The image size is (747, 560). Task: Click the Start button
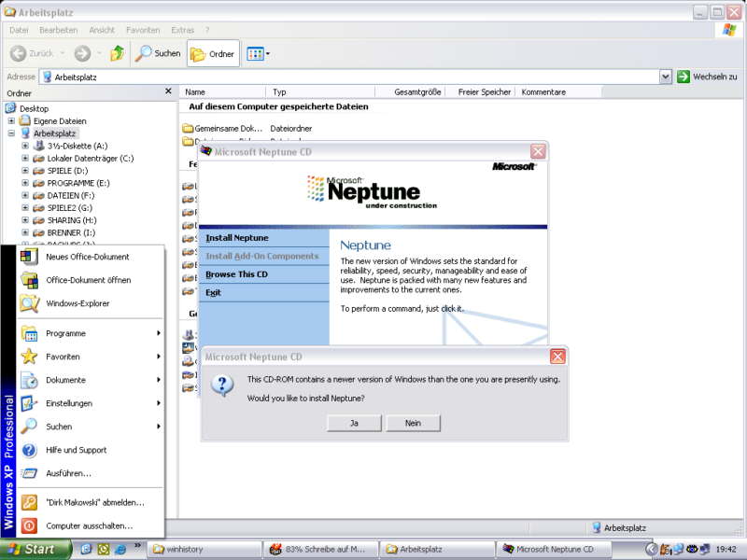[35, 549]
